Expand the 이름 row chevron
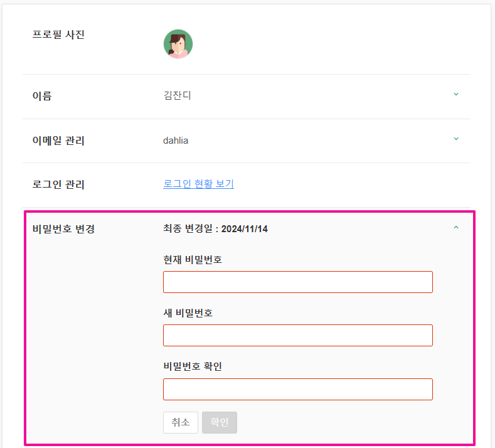 [x=456, y=95]
